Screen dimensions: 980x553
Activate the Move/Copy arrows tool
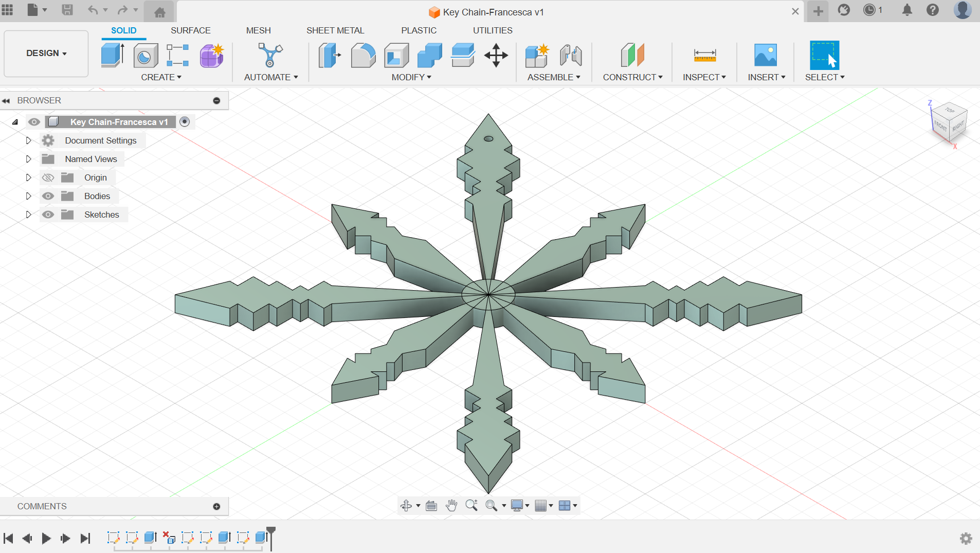pos(496,55)
